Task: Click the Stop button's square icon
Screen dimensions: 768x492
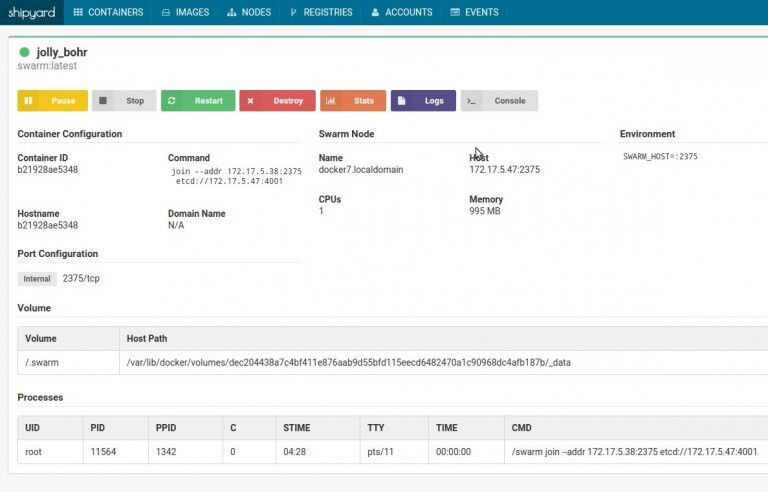Action: 103,100
